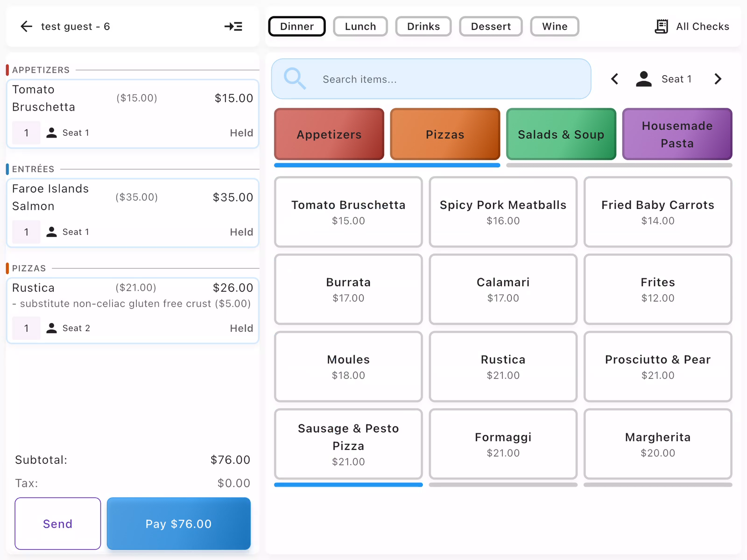Screen dimensions: 747x560
Task: Click the Seat 1 person icon in selector
Action: 644,79
